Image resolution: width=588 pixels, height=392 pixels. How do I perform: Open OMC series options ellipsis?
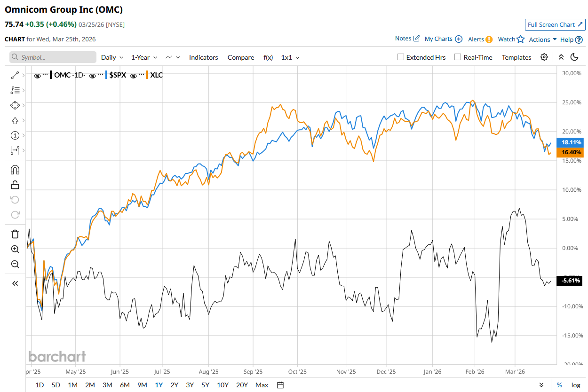pos(45,75)
